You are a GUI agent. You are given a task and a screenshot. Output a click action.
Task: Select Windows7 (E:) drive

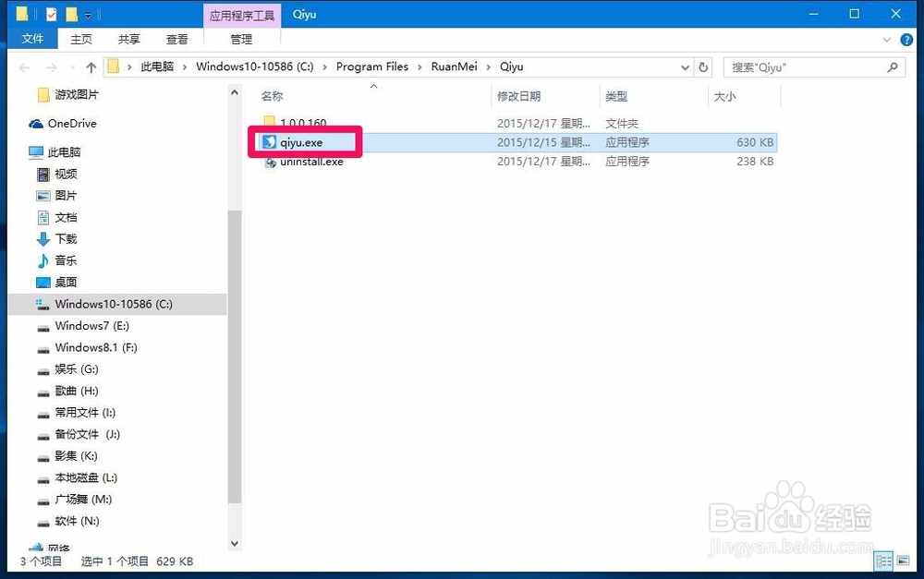click(x=91, y=326)
